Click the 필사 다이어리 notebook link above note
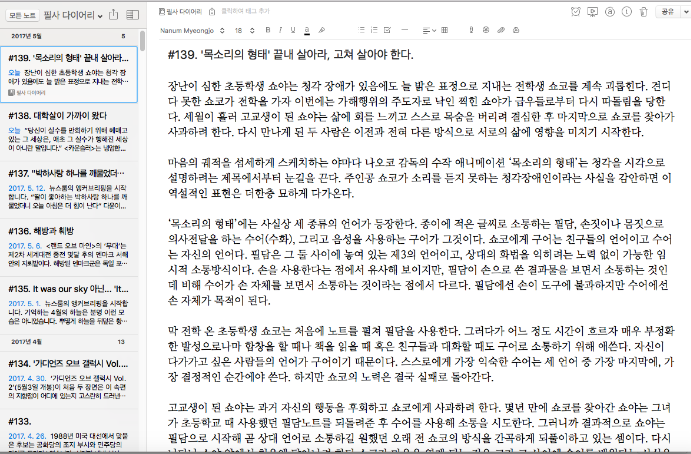Screen dimensions: 691x454 point(180,11)
